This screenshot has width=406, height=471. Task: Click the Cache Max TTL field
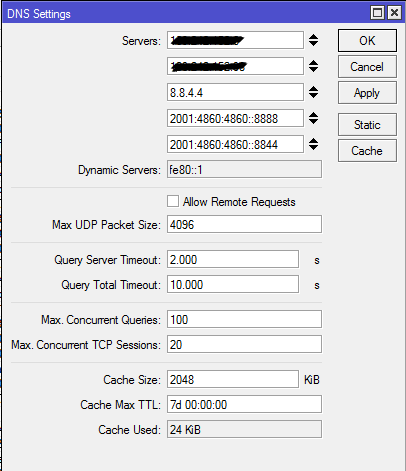244,404
